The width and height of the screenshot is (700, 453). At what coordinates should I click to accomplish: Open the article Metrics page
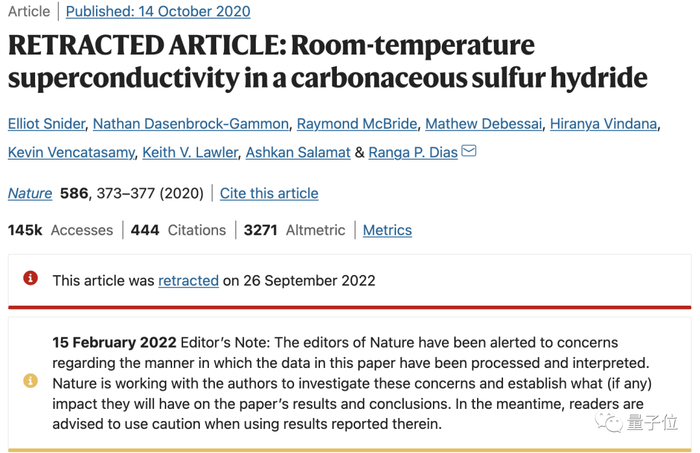[x=387, y=230]
